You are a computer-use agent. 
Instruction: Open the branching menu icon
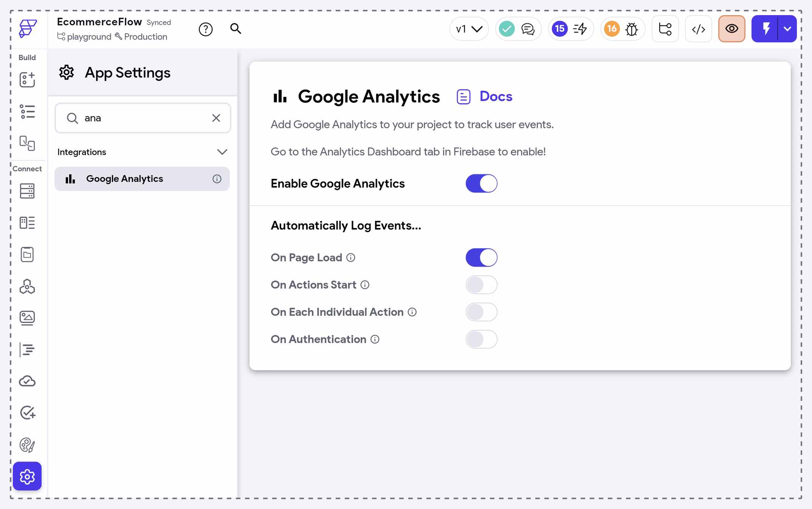click(x=665, y=29)
